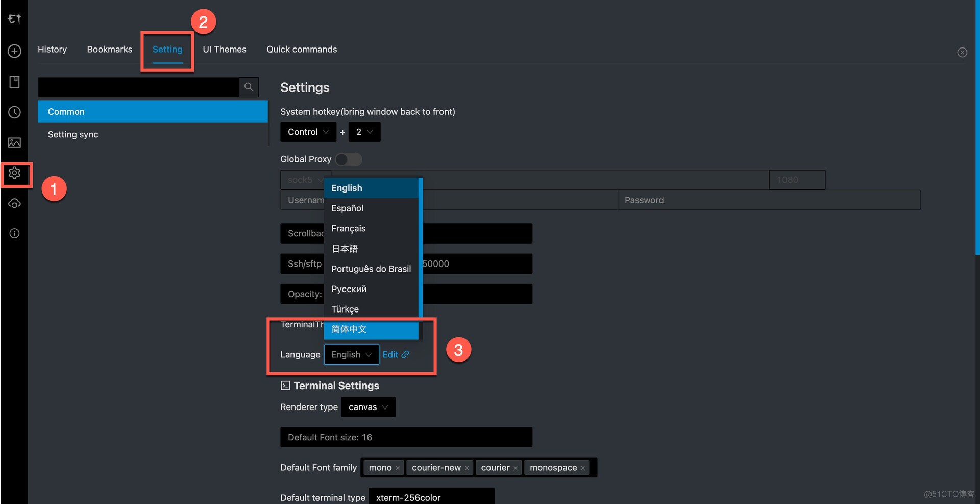980x504 pixels.
Task: Remove the monospace font tag
Action: click(x=583, y=468)
